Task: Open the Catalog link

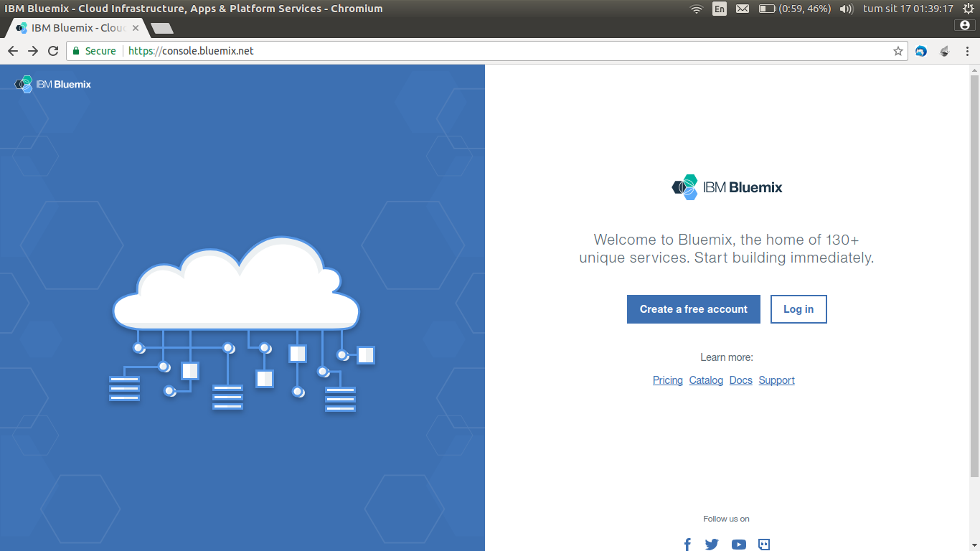Action: pos(706,380)
